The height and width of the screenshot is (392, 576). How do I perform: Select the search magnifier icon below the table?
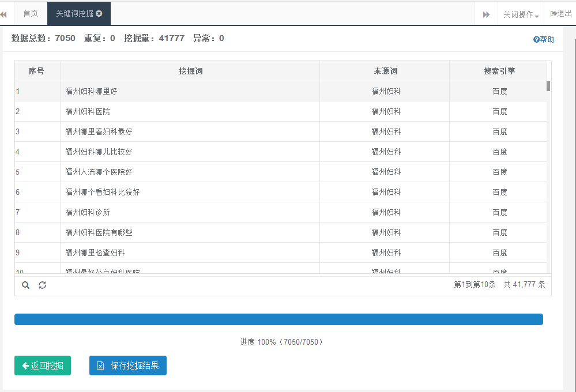[25, 285]
